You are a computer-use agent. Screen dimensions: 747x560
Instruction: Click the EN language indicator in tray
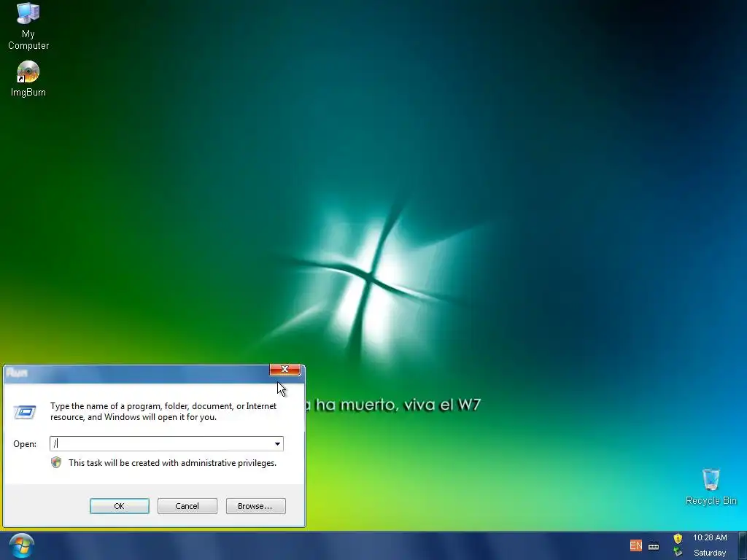[635, 545]
